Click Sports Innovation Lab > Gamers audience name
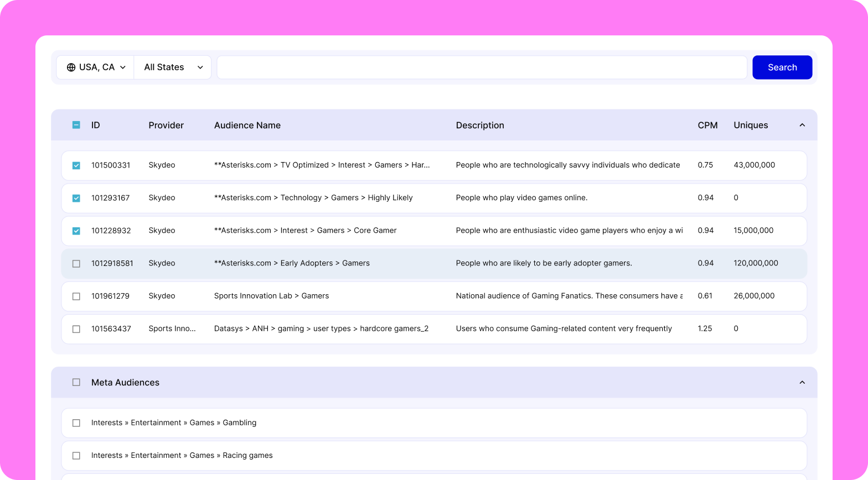This screenshot has width=868, height=480. click(271, 295)
